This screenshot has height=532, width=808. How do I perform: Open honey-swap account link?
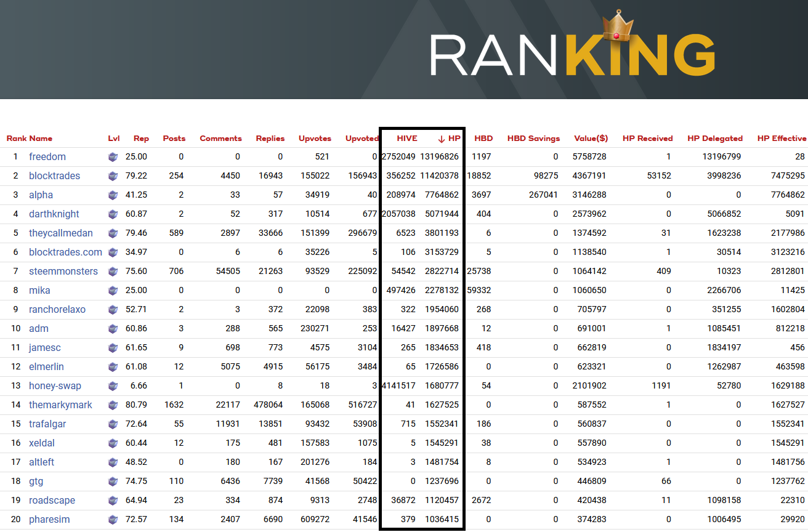(55, 386)
